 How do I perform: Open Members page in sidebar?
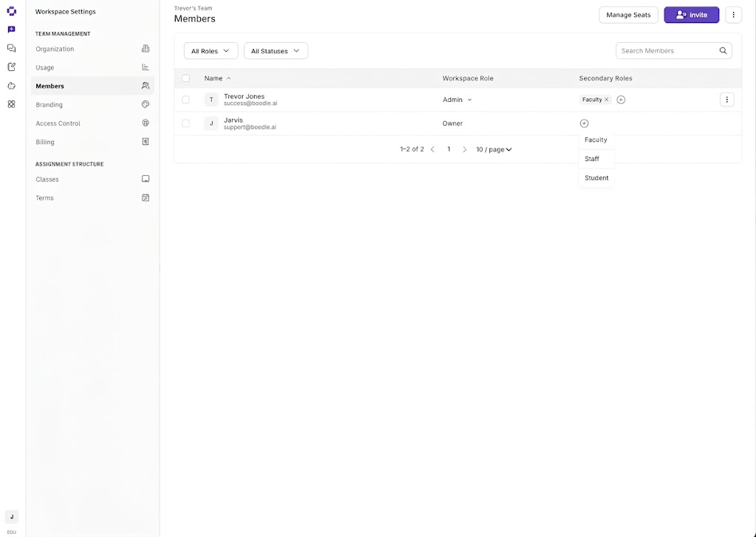click(92, 86)
